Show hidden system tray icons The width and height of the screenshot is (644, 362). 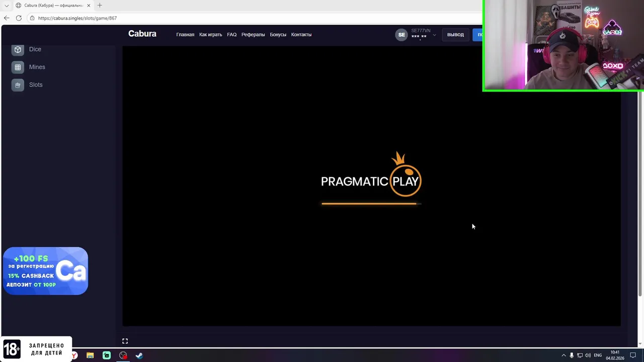click(563, 355)
